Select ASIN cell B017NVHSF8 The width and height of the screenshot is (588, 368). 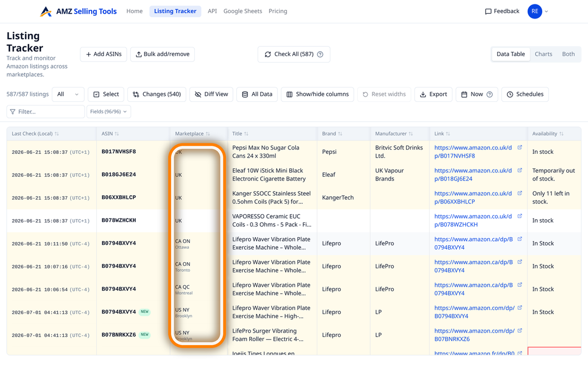coord(119,152)
